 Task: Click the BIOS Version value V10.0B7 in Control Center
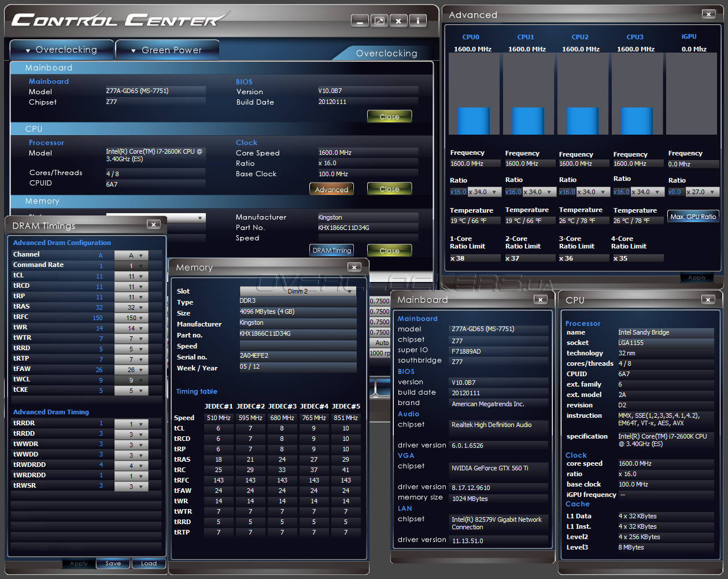click(368, 91)
